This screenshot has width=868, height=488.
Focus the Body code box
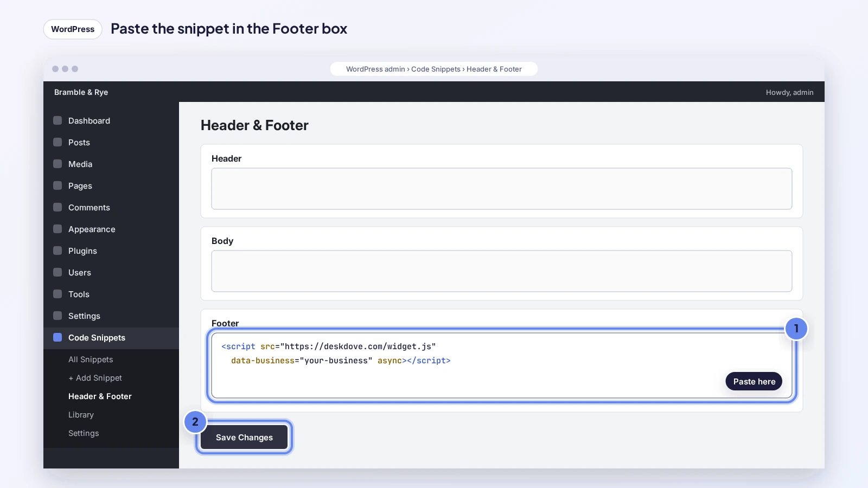tap(502, 271)
